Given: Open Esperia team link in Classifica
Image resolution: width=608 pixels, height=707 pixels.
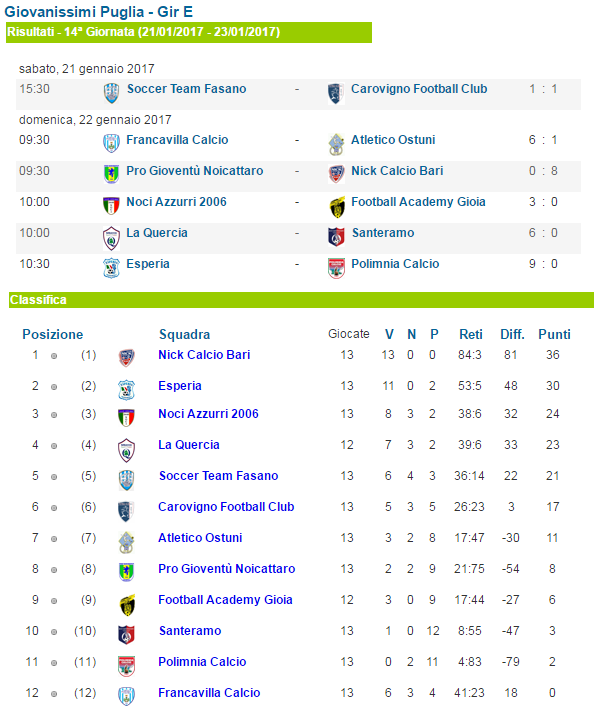Looking at the screenshot, I should click(x=180, y=386).
